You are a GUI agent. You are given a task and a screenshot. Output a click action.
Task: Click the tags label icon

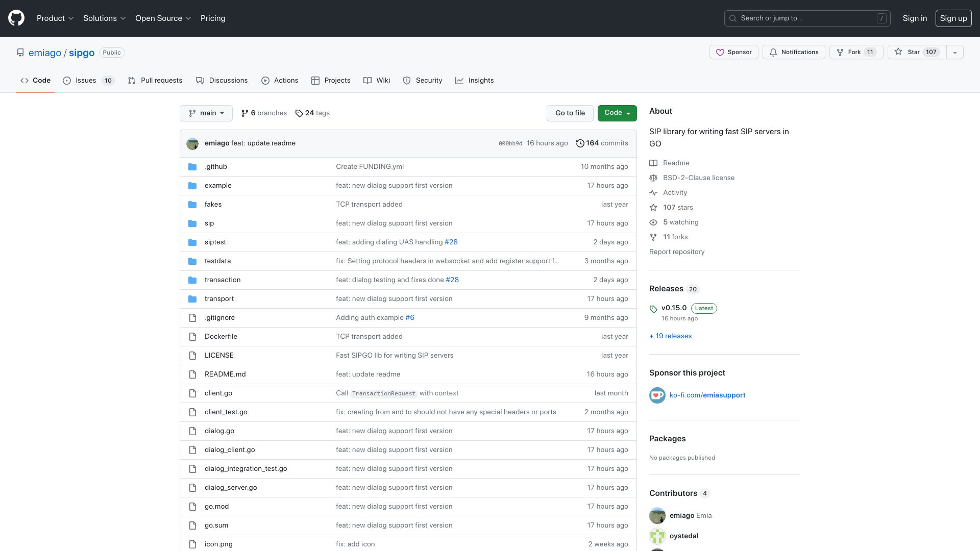click(x=299, y=113)
